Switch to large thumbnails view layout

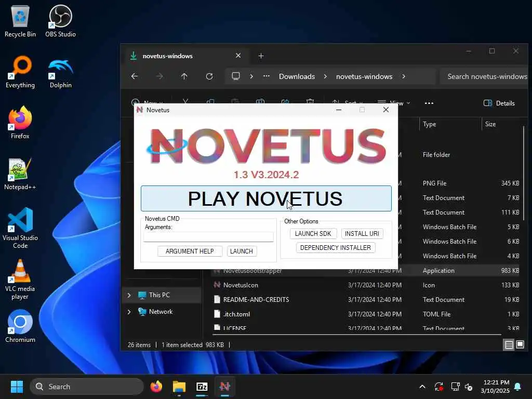(x=520, y=345)
